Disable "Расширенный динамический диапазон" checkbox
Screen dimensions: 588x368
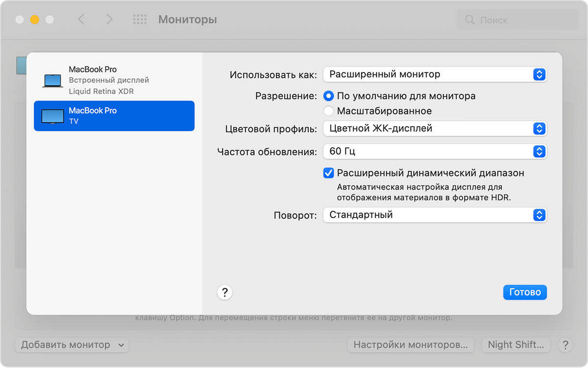[328, 173]
